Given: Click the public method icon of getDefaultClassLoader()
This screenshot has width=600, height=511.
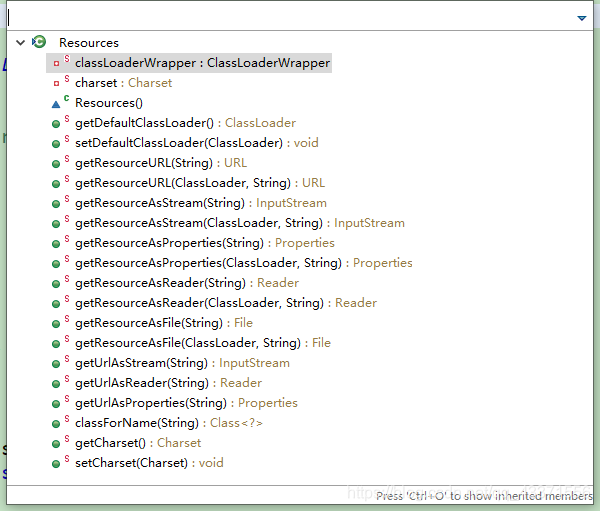Looking at the screenshot, I should 56,124.
